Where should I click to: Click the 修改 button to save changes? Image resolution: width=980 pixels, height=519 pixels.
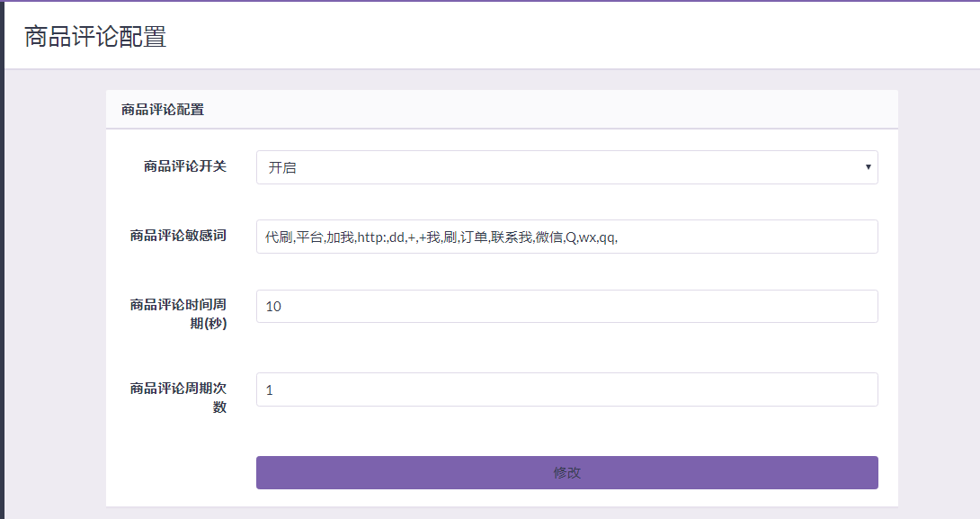[566, 472]
